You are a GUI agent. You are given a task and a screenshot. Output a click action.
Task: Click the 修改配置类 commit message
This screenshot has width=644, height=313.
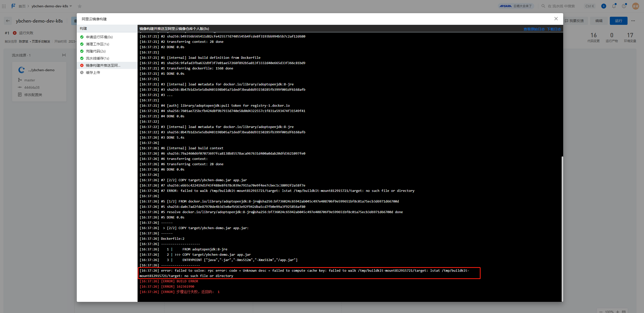click(x=33, y=95)
